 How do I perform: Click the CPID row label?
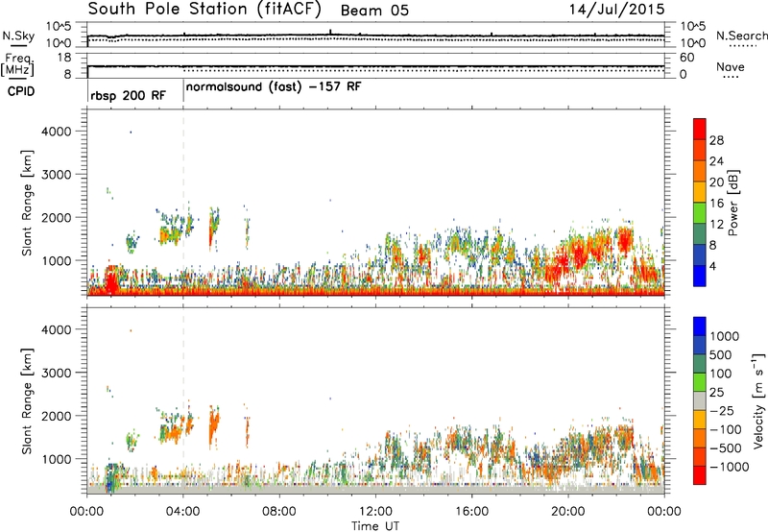pyautogui.click(x=21, y=91)
